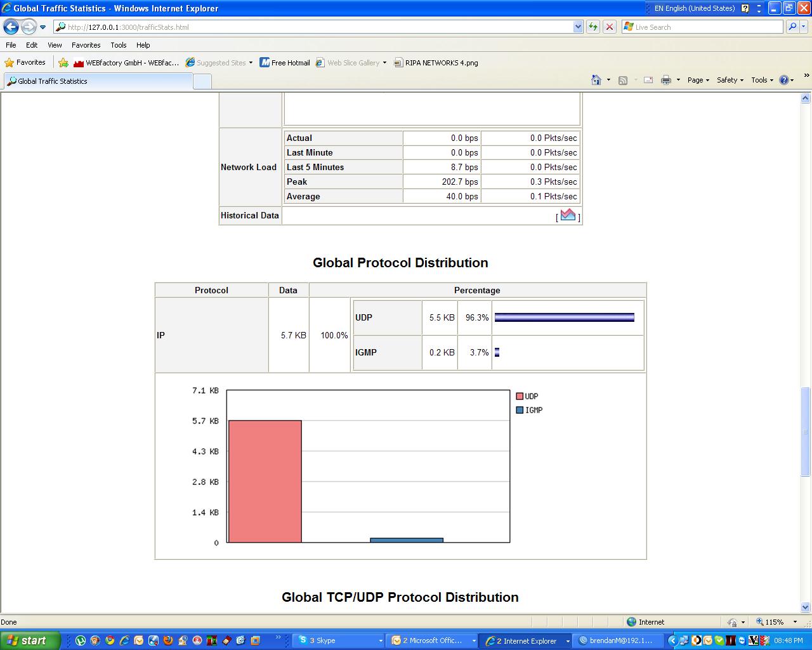Go forward with the browser Forward button
Screen dimensions: 812x650
click(29, 27)
